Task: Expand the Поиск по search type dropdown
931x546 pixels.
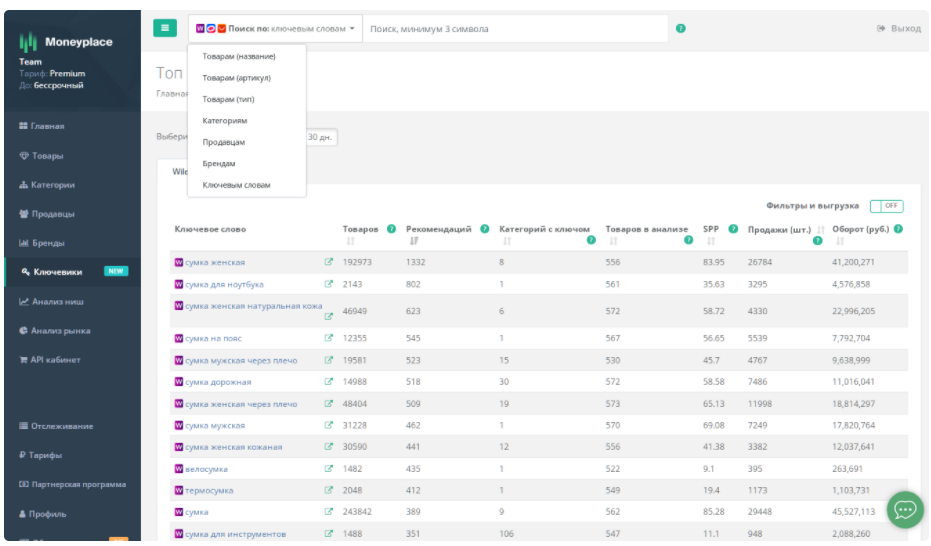Action: 275,29
